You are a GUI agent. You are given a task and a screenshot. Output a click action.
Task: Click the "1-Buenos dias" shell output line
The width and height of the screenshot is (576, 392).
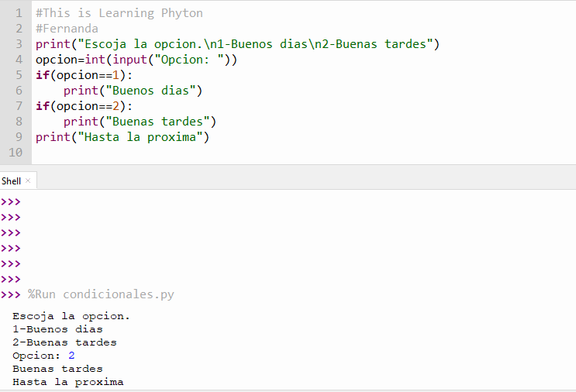(57, 329)
